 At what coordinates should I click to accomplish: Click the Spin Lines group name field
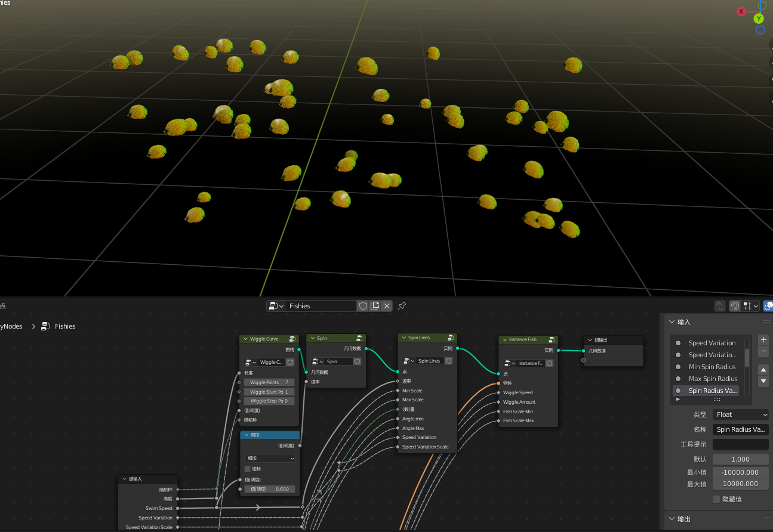pyautogui.click(x=429, y=361)
